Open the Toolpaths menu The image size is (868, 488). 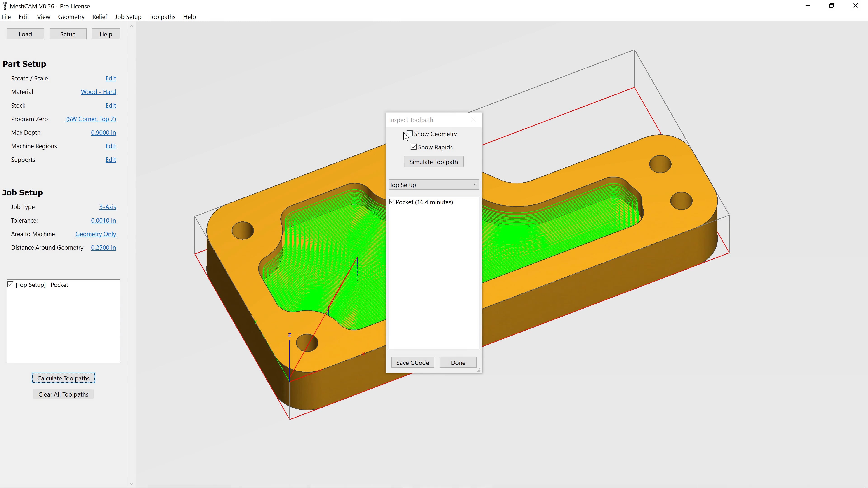pos(163,17)
